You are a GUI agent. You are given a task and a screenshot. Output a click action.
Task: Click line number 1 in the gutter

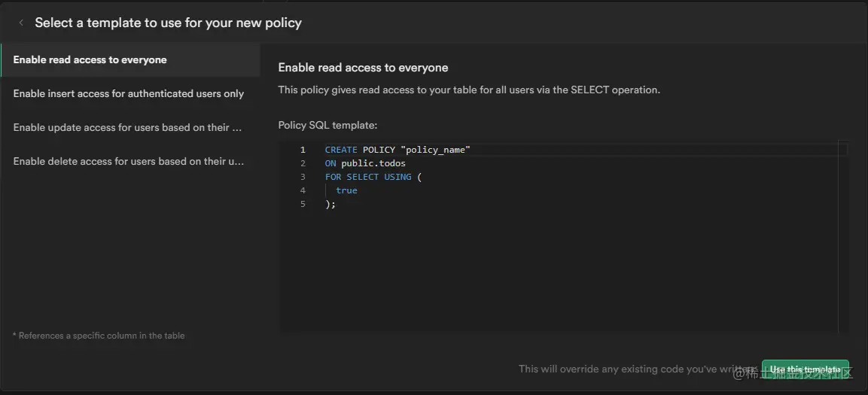(x=303, y=150)
